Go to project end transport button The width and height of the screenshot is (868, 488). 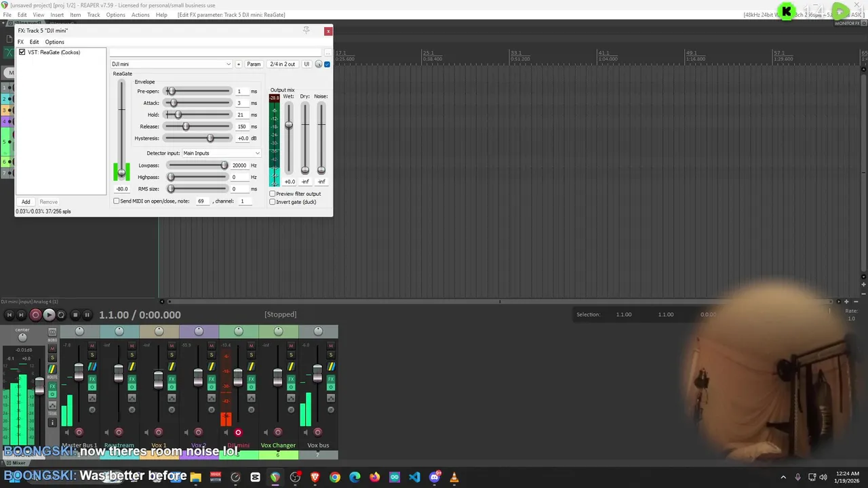(21, 314)
